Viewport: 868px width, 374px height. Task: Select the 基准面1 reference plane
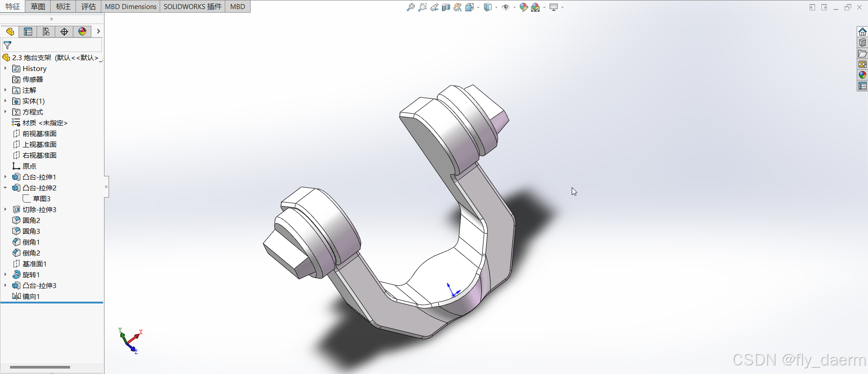tap(29, 264)
